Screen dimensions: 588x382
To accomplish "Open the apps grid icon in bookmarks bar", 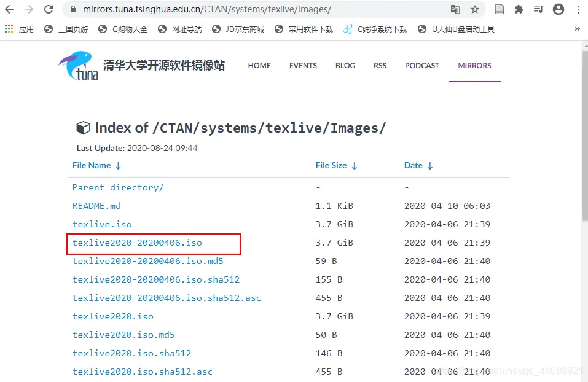I will coord(9,29).
